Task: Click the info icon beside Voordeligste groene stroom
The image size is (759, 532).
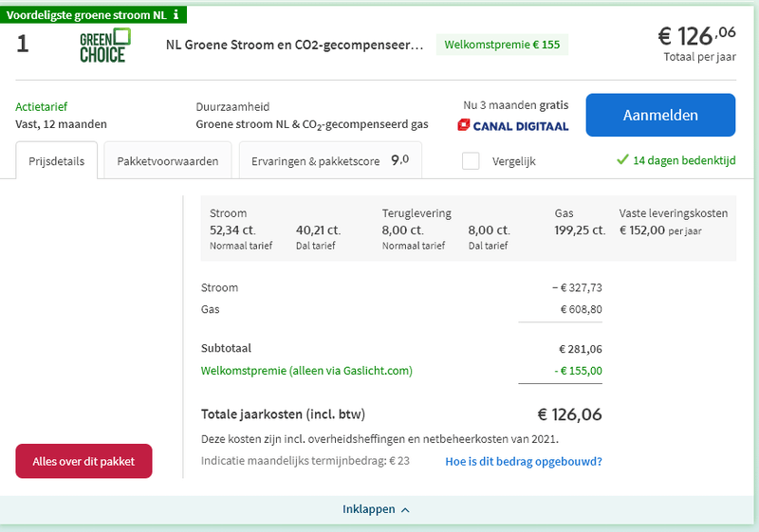Action: click(176, 15)
